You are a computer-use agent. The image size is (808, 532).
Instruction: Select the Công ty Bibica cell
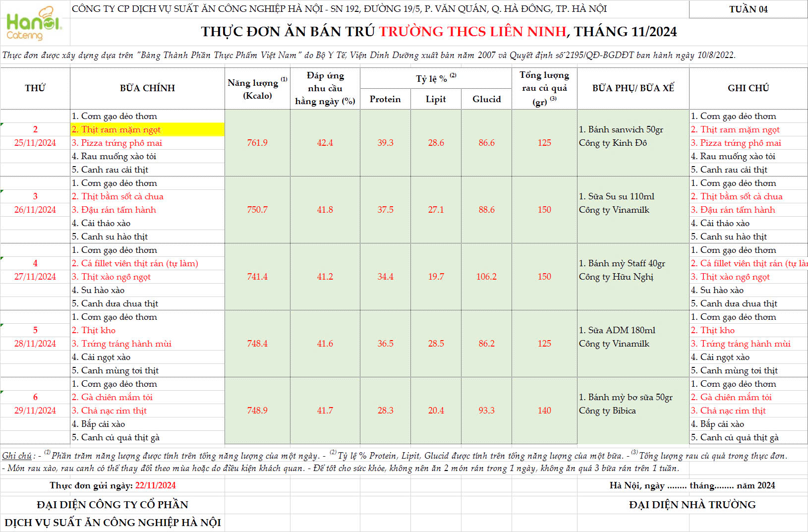pyautogui.click(x=607, y=411)
